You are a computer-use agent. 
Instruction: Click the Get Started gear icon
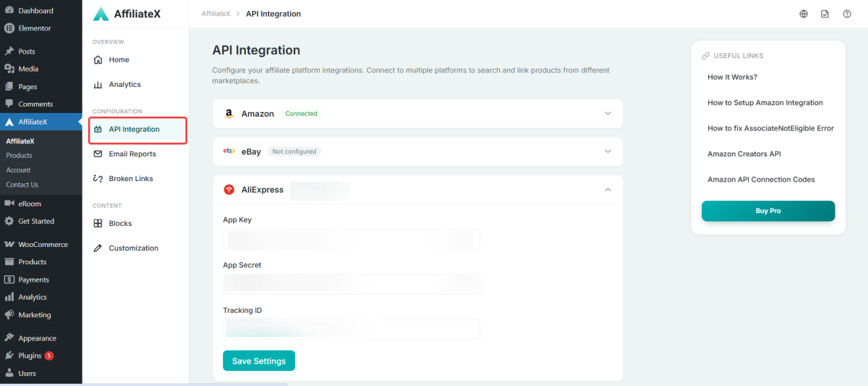tap(9, 221)
